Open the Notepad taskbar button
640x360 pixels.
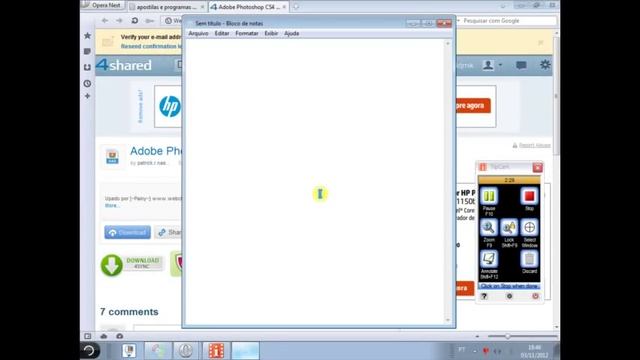click(245, 351)
